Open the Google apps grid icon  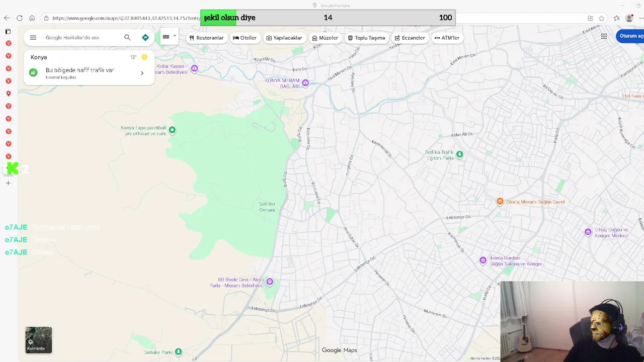(604, 36)
